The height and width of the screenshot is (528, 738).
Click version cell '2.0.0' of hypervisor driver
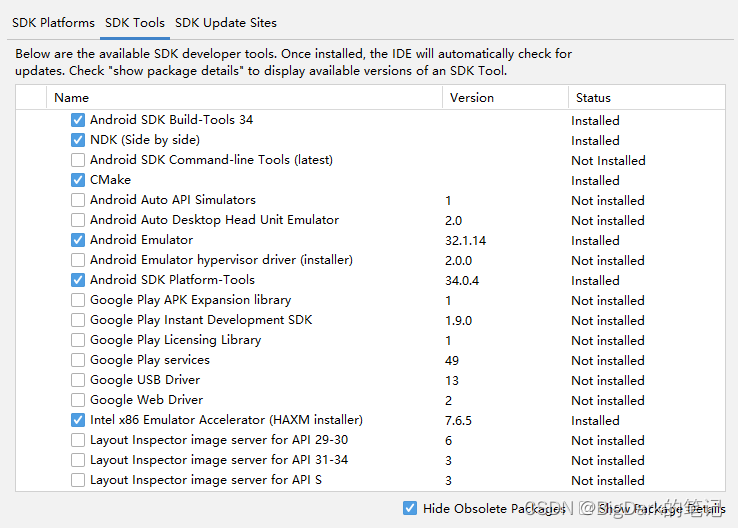458,260
